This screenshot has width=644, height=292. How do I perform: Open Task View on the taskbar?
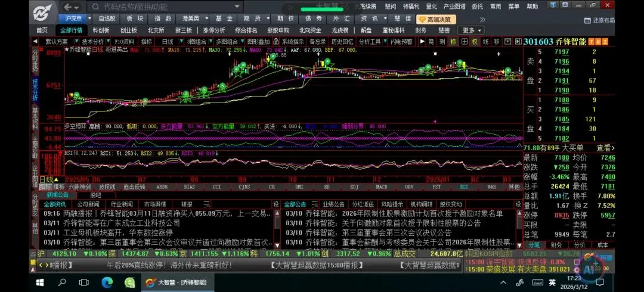pos(84,282)
